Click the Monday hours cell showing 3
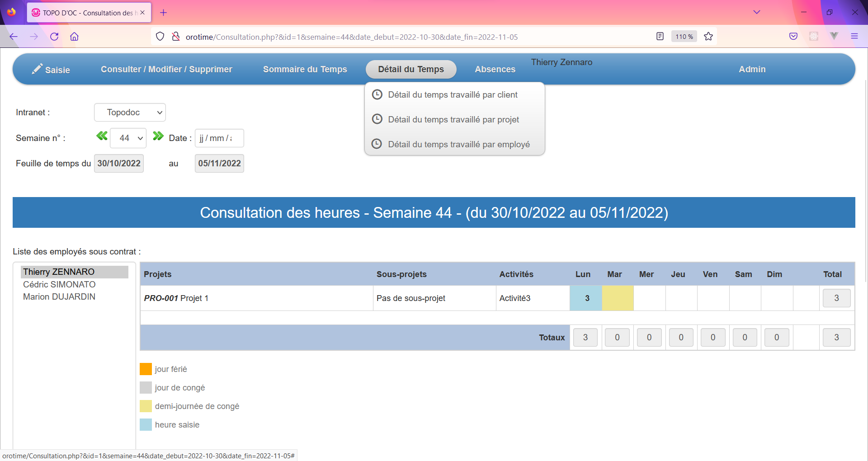The height and width of the screenshot is (461, 868). tap(586, 298)
